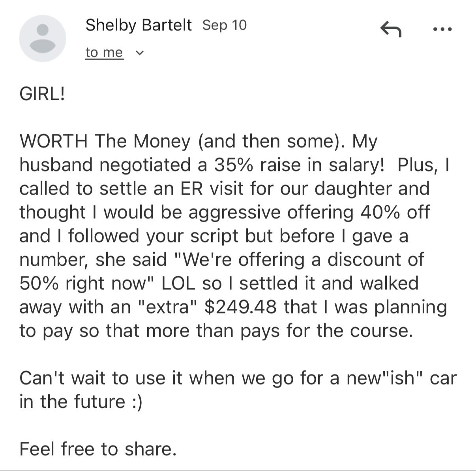Click the '40% off' text
476x471 pixels.
coord(395,212)
